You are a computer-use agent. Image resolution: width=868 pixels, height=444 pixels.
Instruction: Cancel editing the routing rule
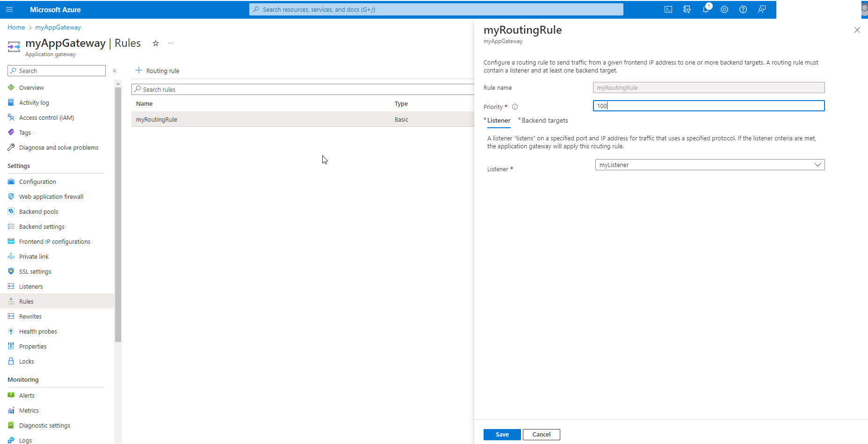[x=541, y=434]
